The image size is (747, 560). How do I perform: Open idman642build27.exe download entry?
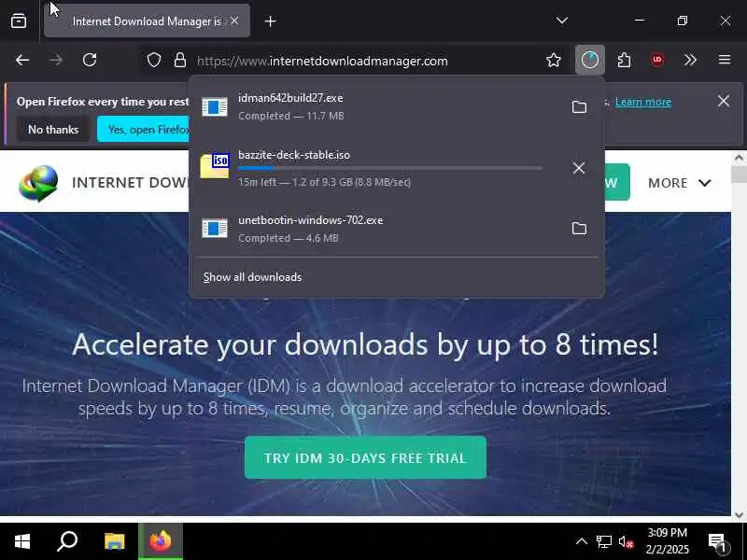coord(375,106)
